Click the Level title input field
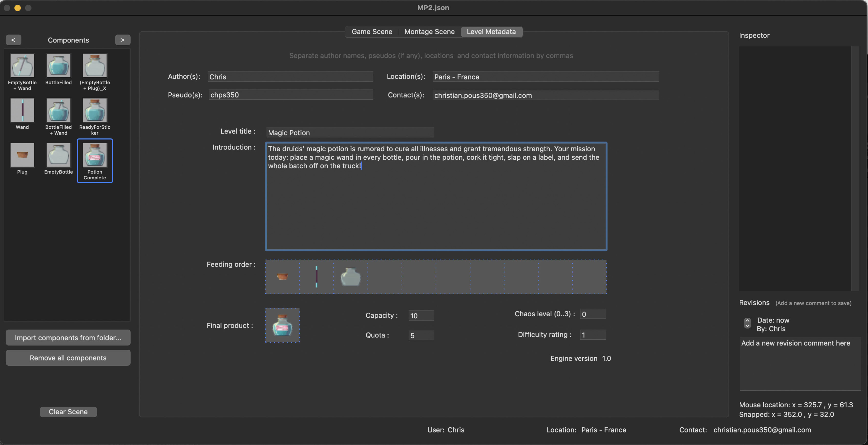Image resolution: width=868 pixels, height=445 pixels. pos(350,133)
